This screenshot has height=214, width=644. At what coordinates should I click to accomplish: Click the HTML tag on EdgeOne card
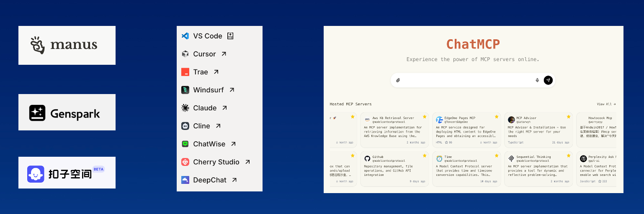click(439, 143)
